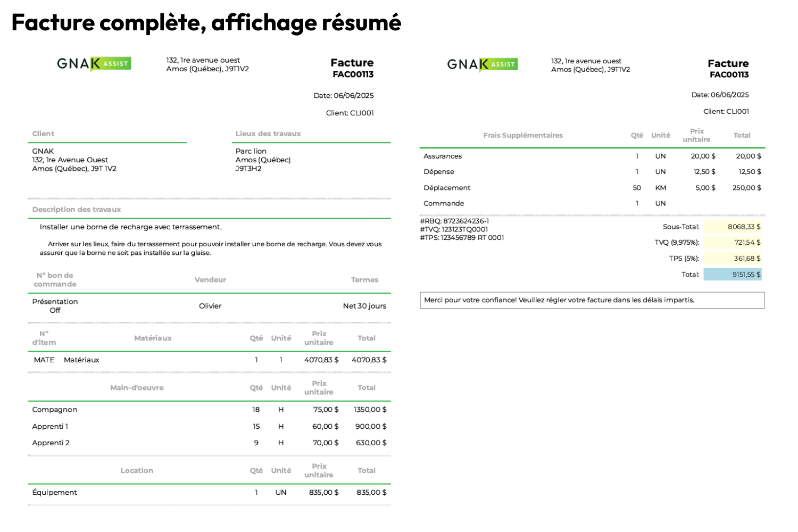This screenshot has height=532, width=798.
Task: Click the "KM" unit in Déplacement row
Action: 661,188
